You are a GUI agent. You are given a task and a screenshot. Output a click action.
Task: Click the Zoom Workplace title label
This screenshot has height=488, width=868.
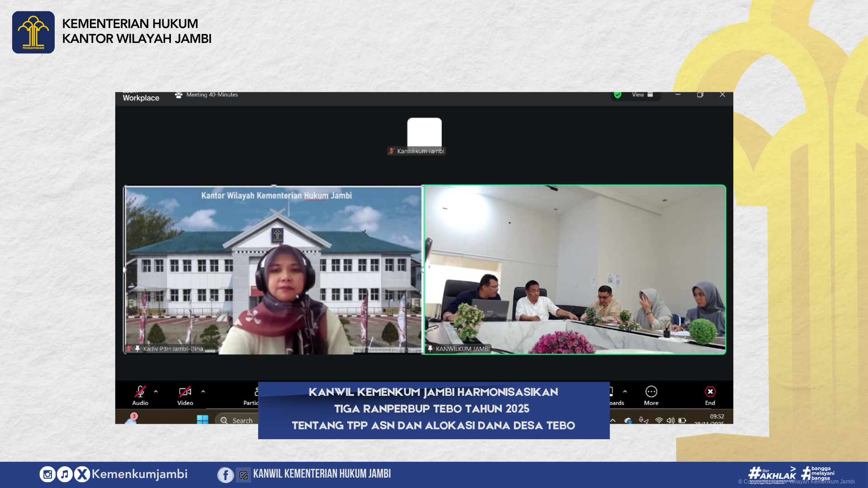coord(141,98)
